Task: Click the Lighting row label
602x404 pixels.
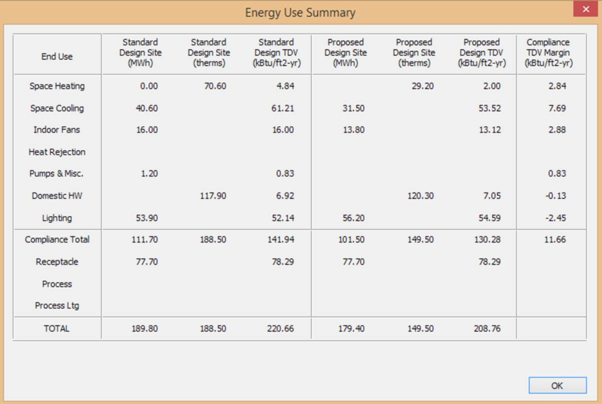Action: click(x=57, y=218)
